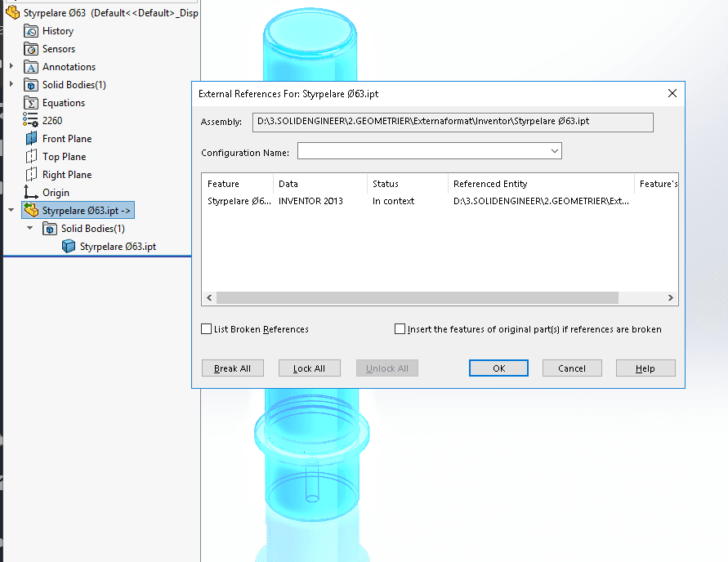Select the Right Plane icon

(31, 175)
